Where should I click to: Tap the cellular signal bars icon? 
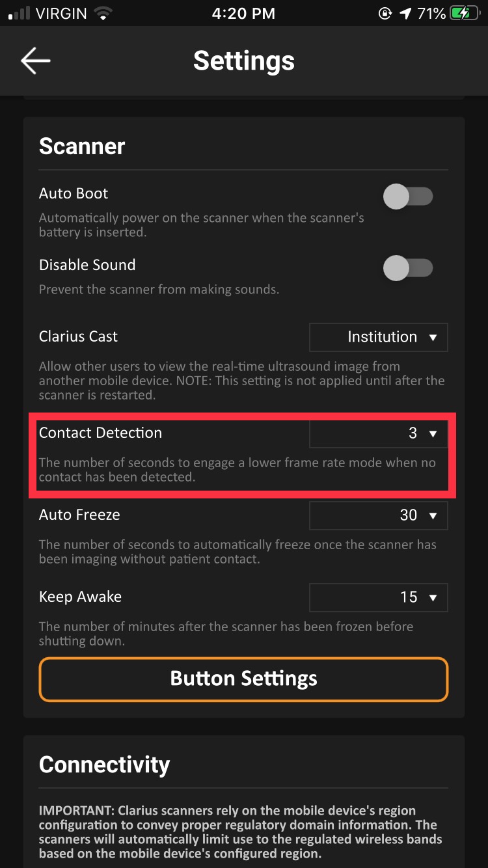point(20,13)
